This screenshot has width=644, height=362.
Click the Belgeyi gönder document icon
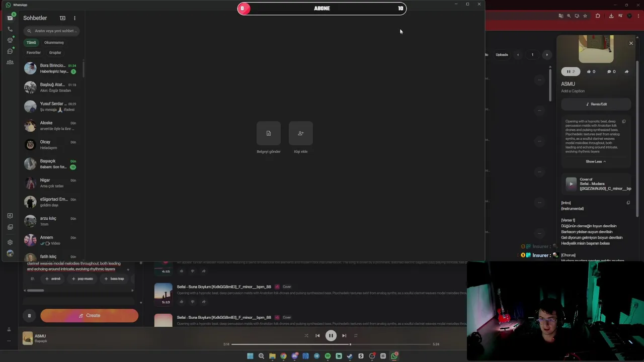(x=269, y=133)
